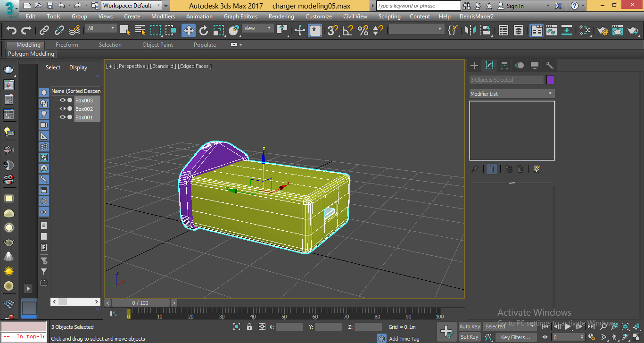
Task: Select Box002 in scene explorer
Action: [x=84, y=109]
